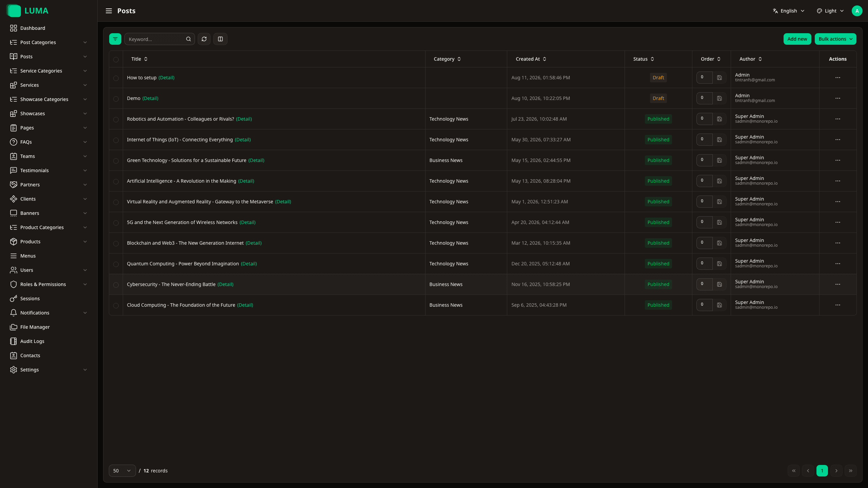Click page 1 pagination button
The height and width of the screenshot is (488, 868).
822,471
